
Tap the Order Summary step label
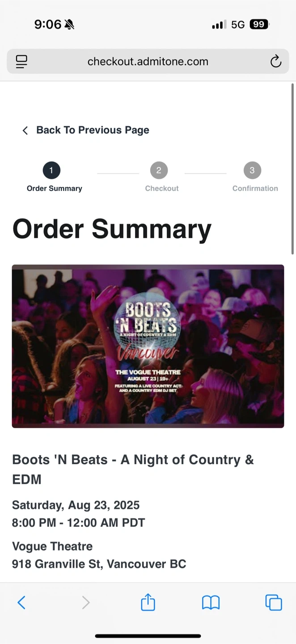(55, 188)
